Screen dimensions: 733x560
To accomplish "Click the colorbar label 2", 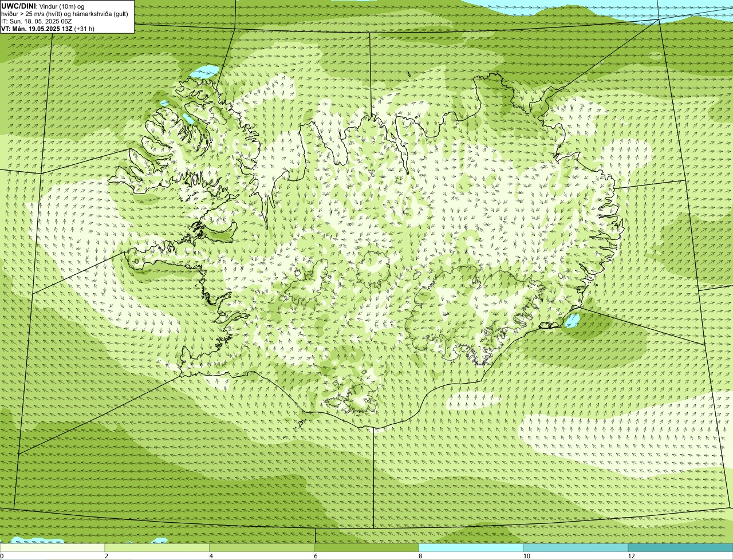I will 107,556.
